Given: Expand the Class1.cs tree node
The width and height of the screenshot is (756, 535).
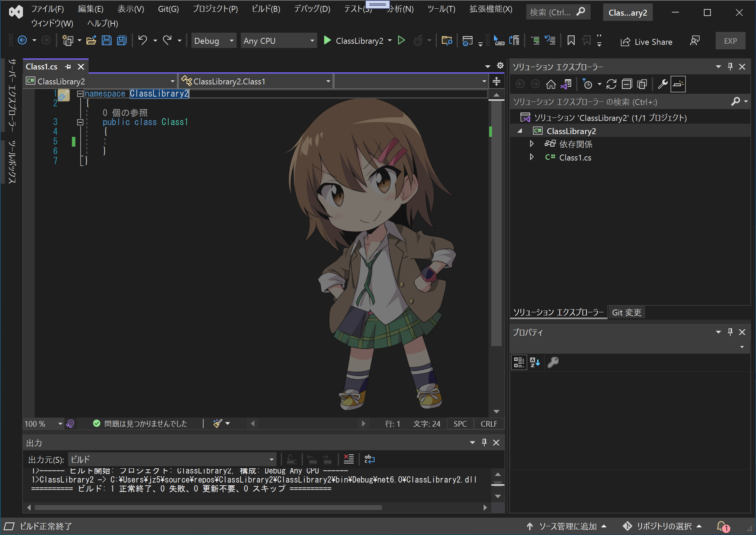Looking at the screenshot, I should click(532, 157).
